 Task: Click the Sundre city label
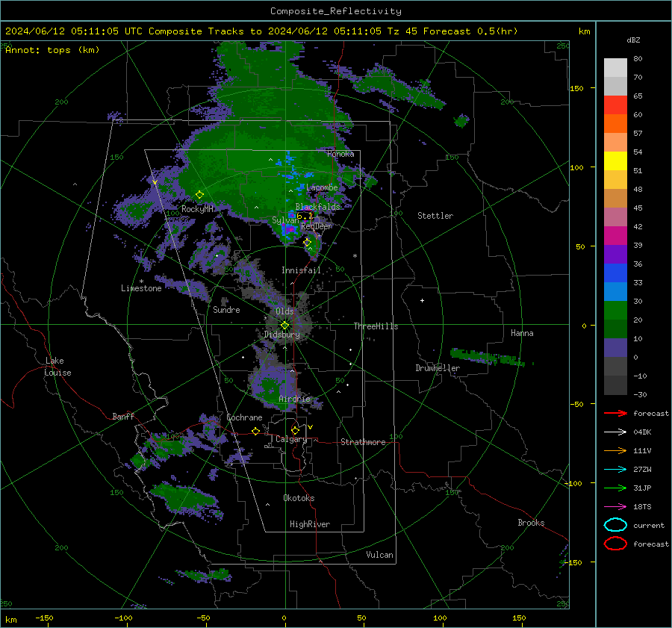point(226,309)
